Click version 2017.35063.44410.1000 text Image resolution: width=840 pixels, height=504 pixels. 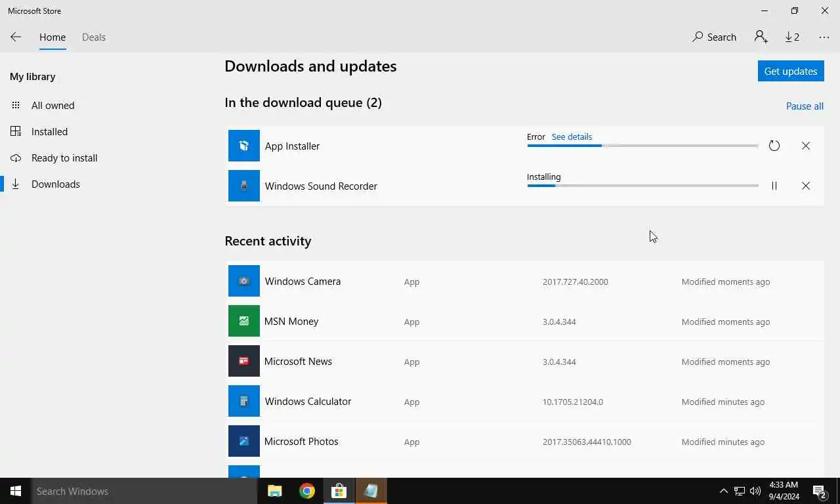pyautogui.click(x=587, y=442)
